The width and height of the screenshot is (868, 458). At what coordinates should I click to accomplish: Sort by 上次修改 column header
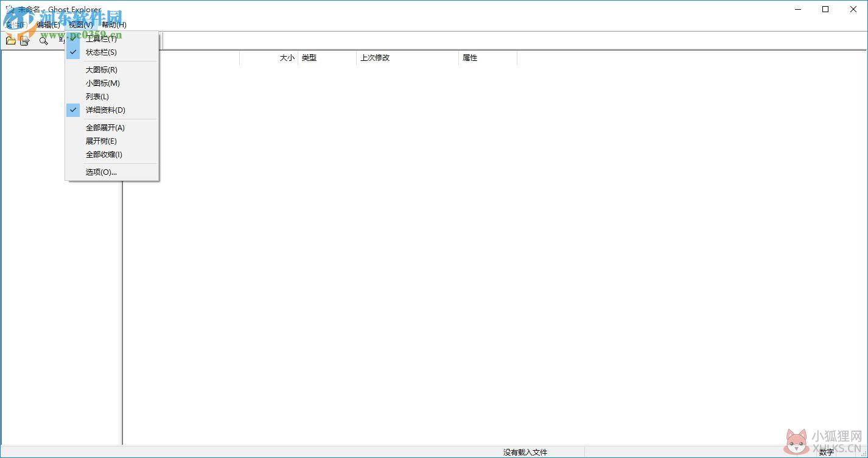407,58
